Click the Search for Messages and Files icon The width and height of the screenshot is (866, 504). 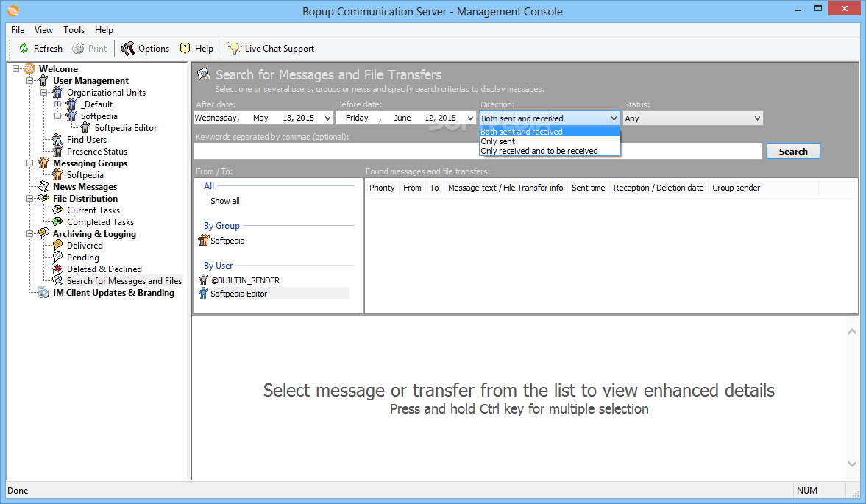click(x=57, y=281)
